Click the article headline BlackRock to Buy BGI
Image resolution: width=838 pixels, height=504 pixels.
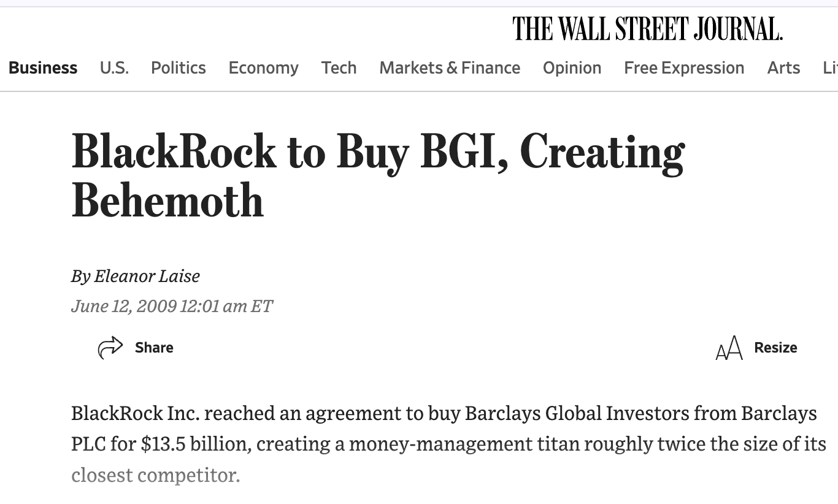click(x=378, y=176)
